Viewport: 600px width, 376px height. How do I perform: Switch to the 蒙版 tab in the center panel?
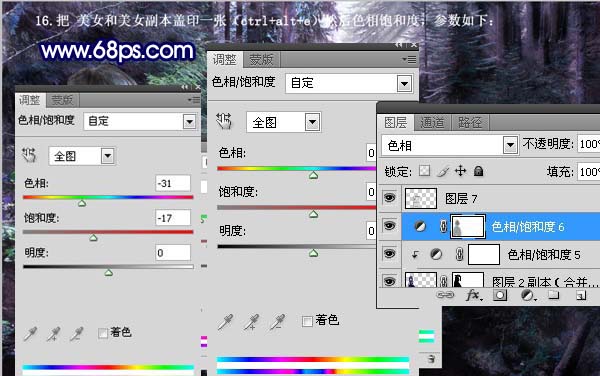pyautogui.click(x=262, y=60)
